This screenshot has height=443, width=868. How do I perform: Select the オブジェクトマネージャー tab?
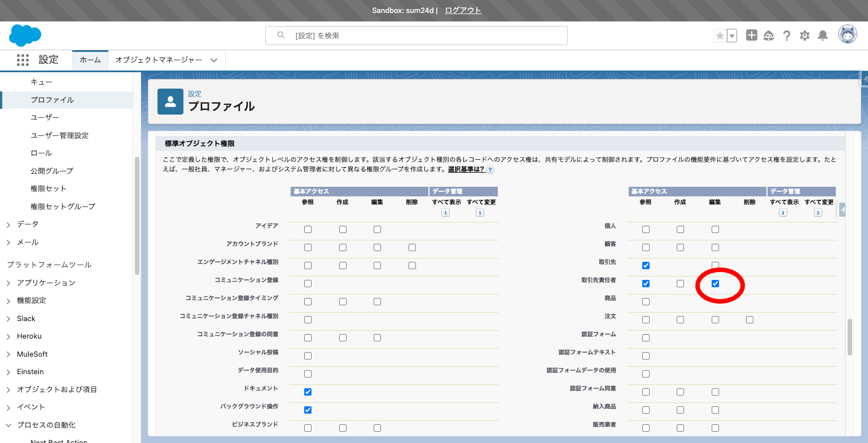(159, 60)
